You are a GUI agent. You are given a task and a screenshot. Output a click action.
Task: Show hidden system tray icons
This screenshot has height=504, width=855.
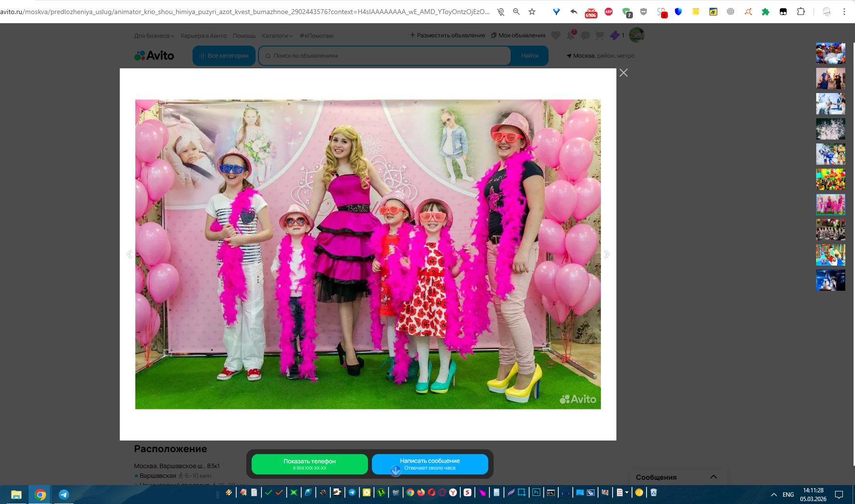pos(774,494)
